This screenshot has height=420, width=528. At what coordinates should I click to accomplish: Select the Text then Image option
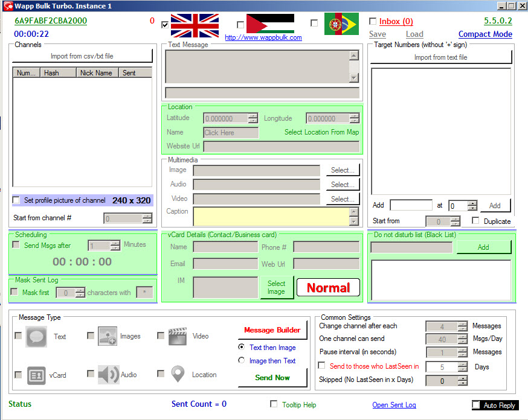point(242,347)
